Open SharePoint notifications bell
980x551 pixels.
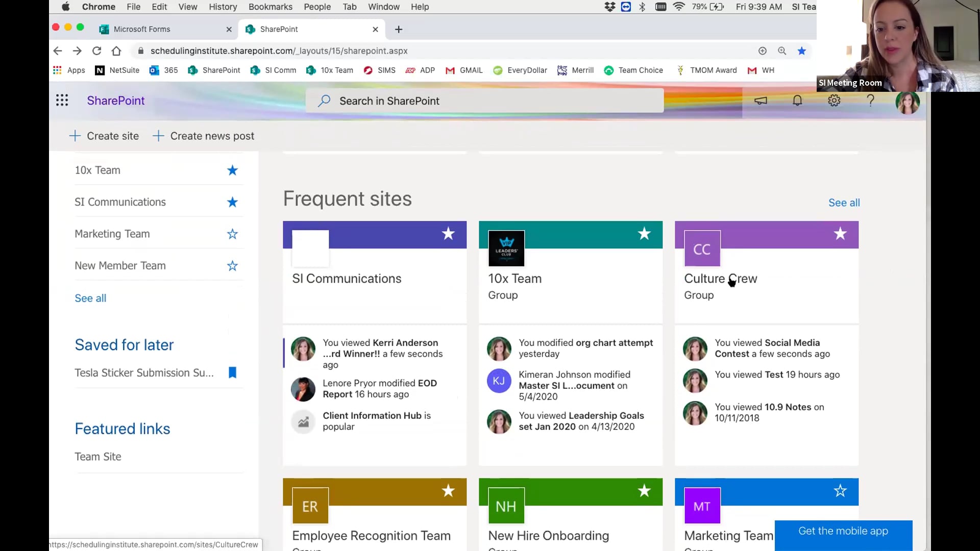click(797, 101)
